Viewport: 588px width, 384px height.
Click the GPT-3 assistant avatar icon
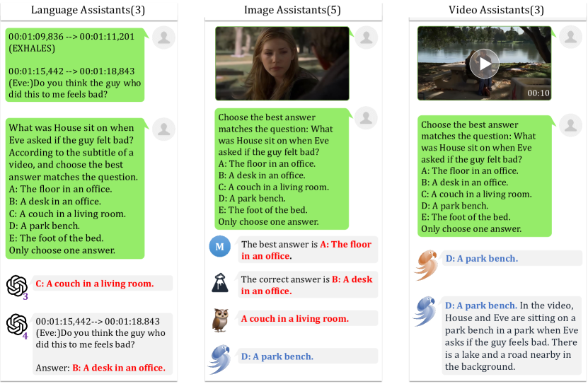pos(17,287)
